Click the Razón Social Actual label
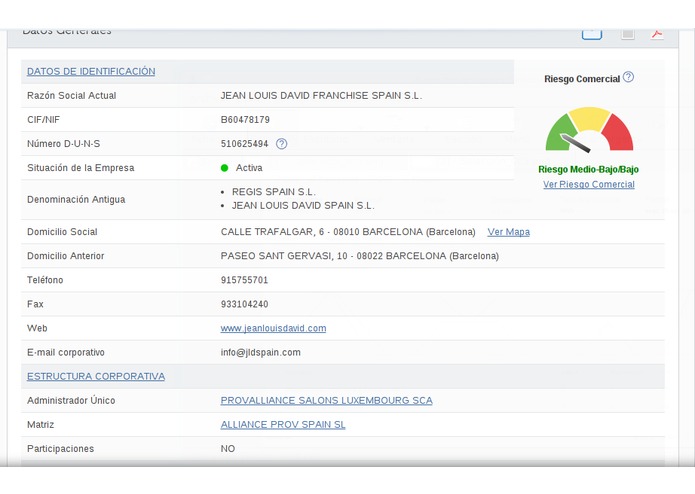695x494 pixels. pos(71,96)
